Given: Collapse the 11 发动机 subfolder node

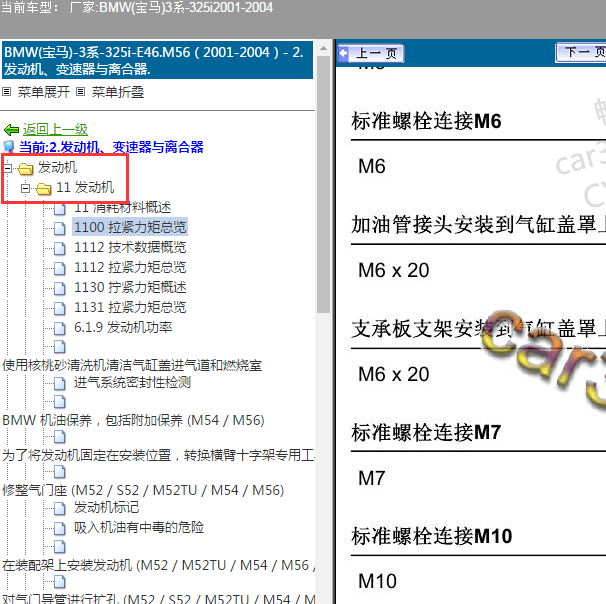Looking at the screenshot, I should [x=26, y=188].
